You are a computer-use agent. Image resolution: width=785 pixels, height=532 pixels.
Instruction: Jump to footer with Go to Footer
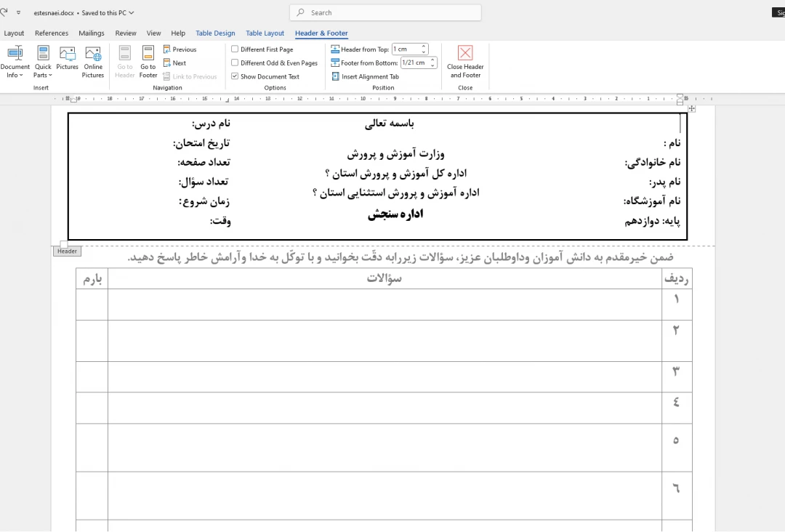pos(148,62)
